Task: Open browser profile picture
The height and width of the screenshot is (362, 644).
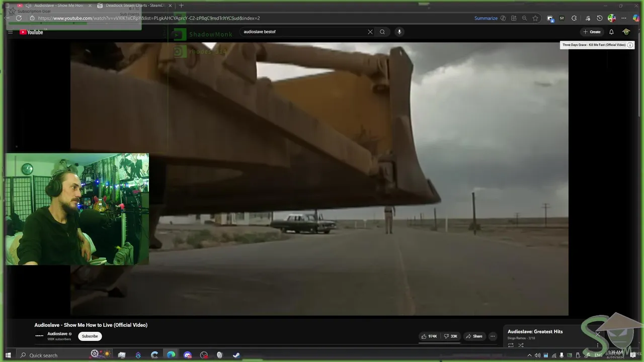Action: pyautogui.click(x=612, y=18)
